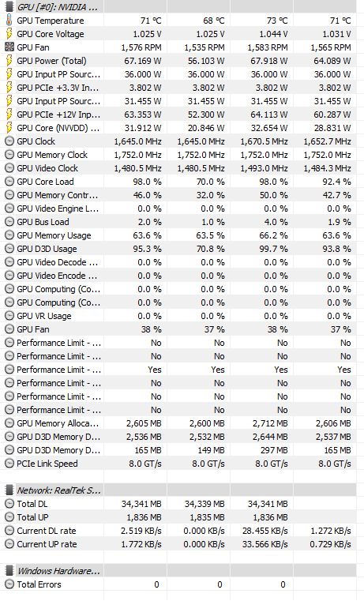Click the lightning icon beside GPU Power (Total)
364x601 pixels.
point(9,61)
